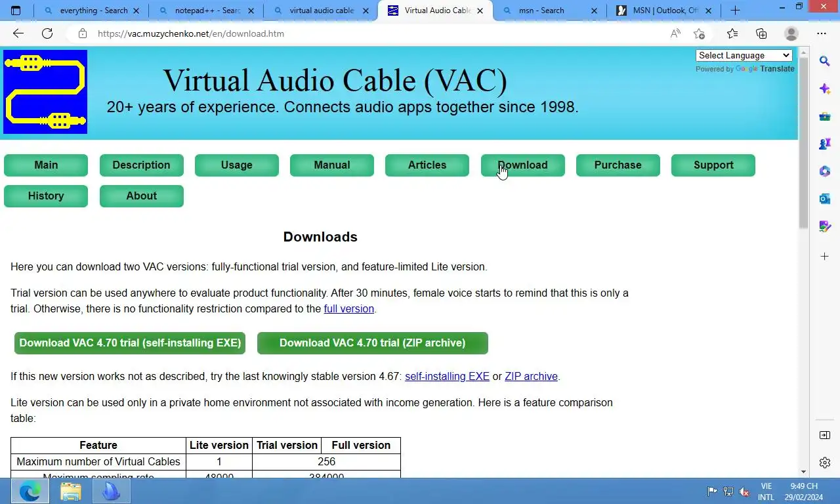This screenshot has height=504, width=840.
Task: Go to the Usage page
Action: pos(237,165)
